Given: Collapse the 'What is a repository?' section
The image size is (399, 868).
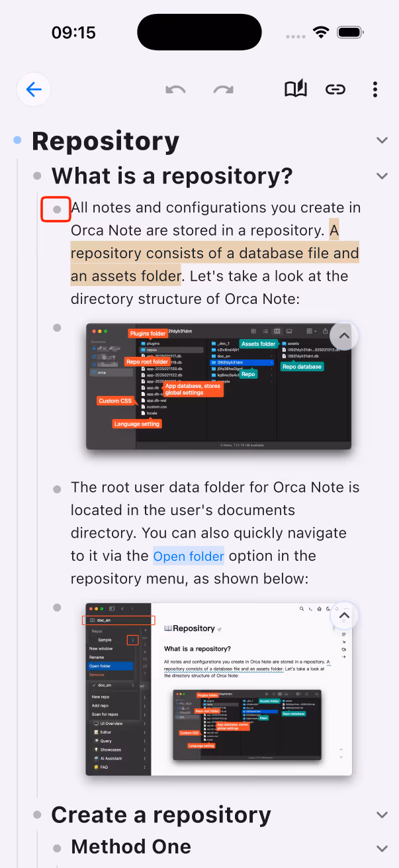Looking at the screenshot, I should point(382,176).
